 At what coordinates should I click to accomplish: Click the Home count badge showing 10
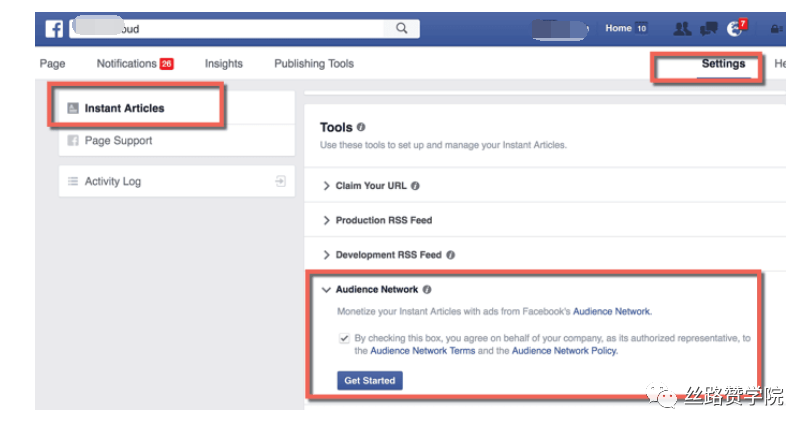click(641, 28)
